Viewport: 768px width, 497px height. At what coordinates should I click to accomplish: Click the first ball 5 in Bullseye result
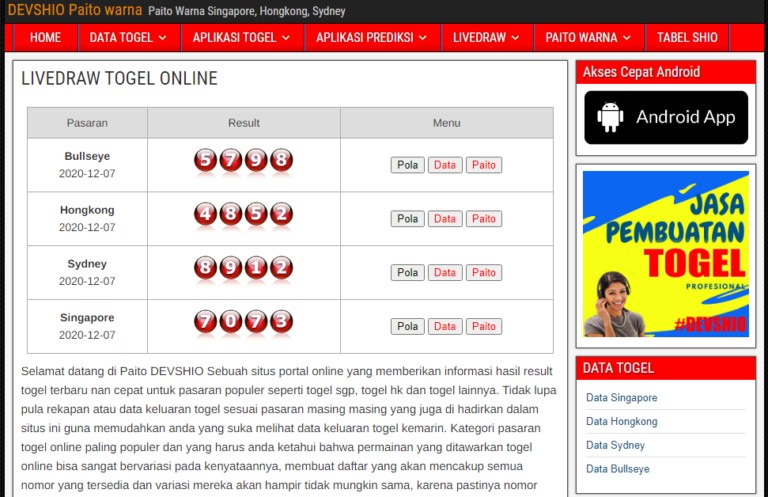(205, 160)
